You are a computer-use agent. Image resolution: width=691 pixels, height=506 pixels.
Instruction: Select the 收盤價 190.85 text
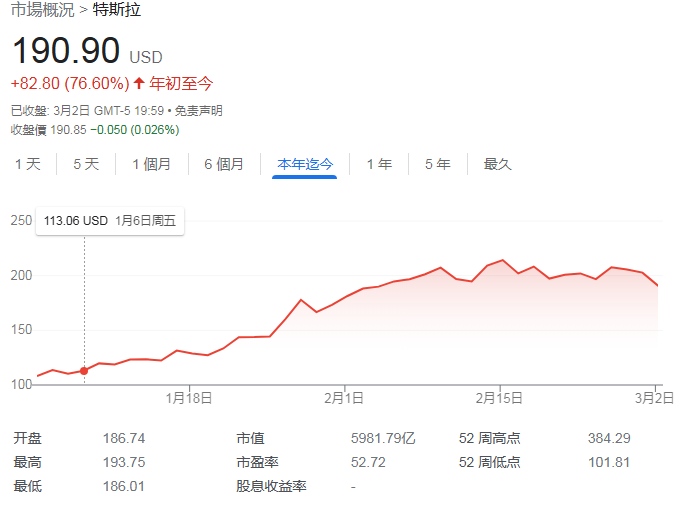tap(48, 130)
